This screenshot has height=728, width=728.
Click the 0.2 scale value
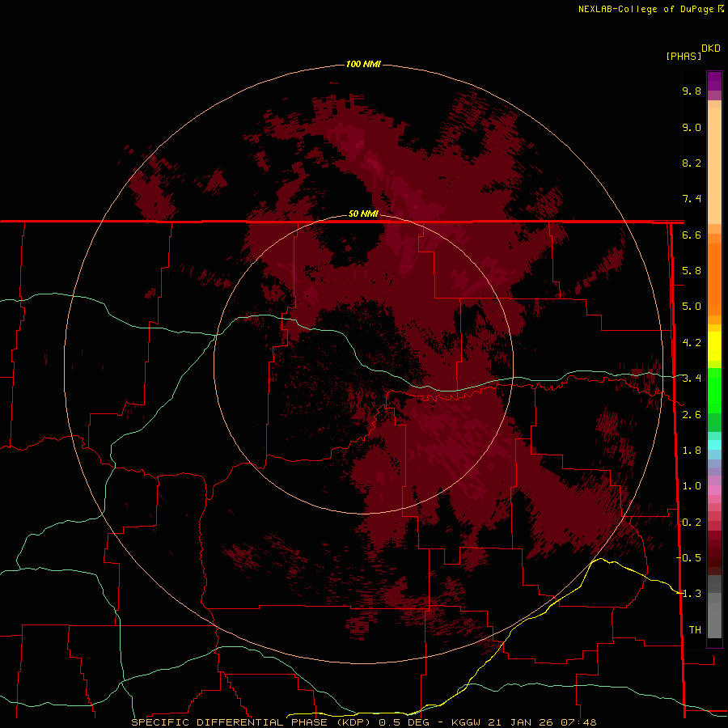(692, 523)
